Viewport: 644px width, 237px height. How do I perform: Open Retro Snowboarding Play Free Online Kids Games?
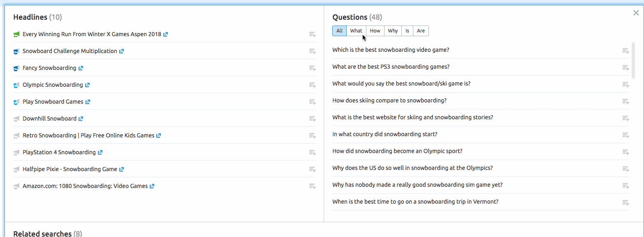coord(88,135)
